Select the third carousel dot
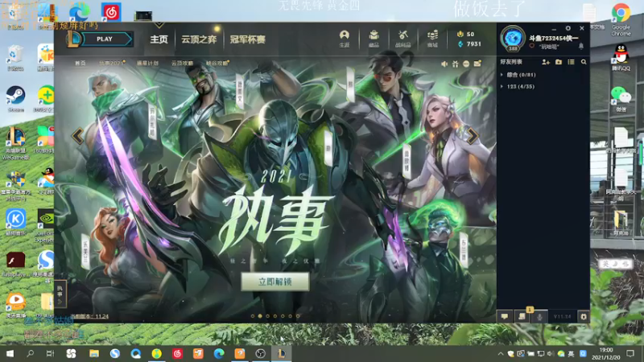 click(268, 316)
